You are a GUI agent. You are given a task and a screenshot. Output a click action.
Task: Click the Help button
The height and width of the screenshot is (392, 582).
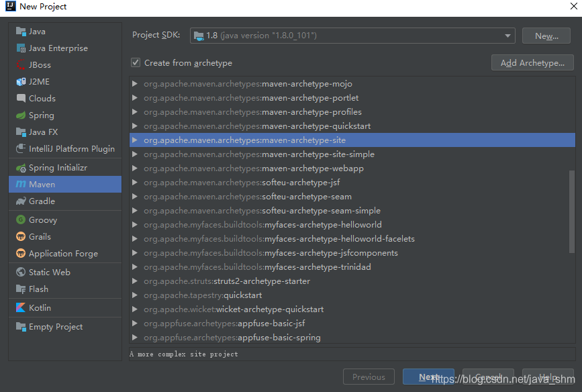548,377
